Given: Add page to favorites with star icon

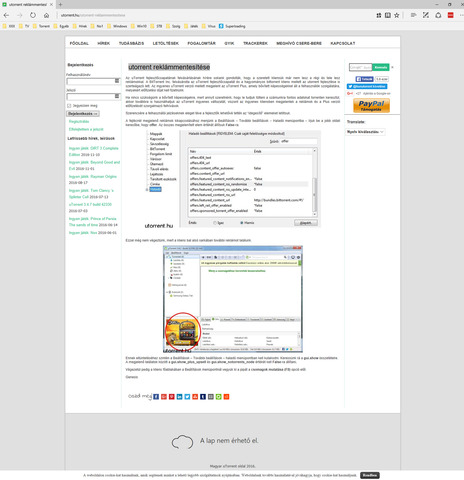Looking at the screenshot, I should tap(397, 15).
